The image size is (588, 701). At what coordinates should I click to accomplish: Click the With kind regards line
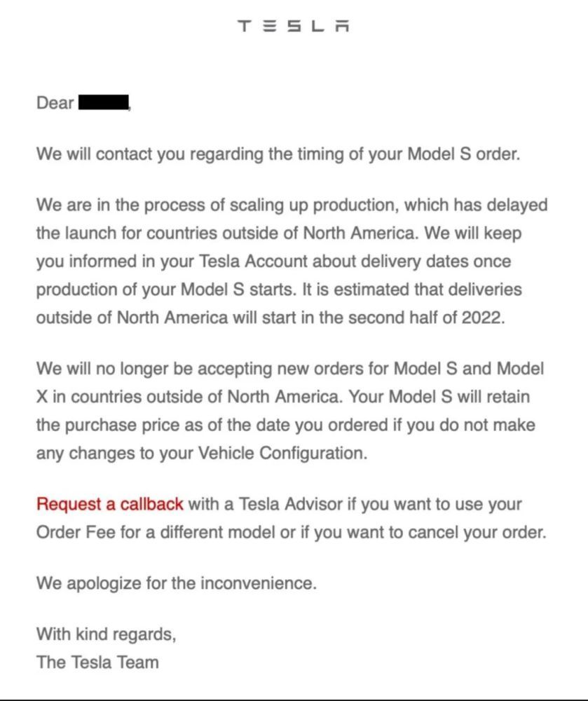(x=107, y=635)
